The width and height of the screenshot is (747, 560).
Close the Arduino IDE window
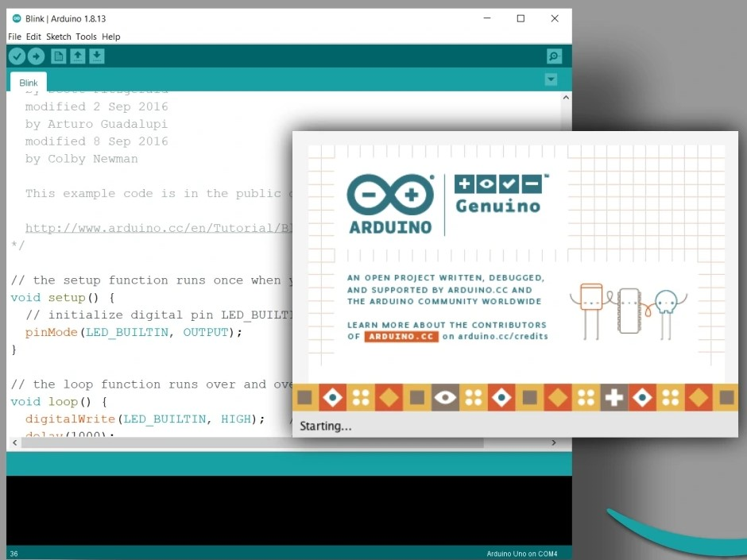pos(555,18)
